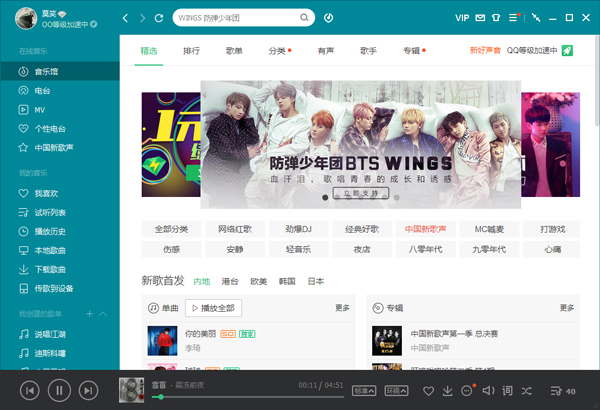The height and width of the screenshot is (410, 600).
Task: Open the 轻音乐 category
Action: click(298, 250)
